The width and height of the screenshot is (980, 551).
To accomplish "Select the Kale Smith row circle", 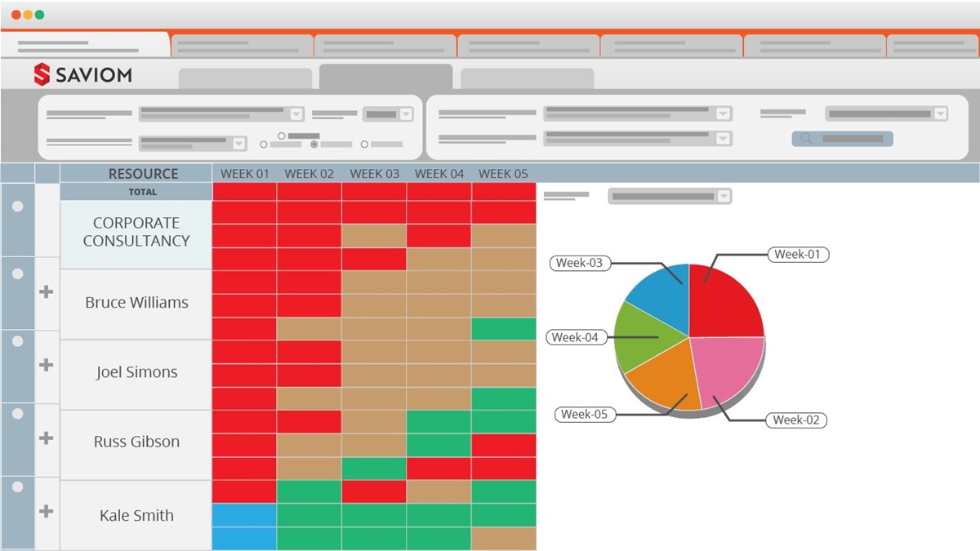I will coord(18,487).
